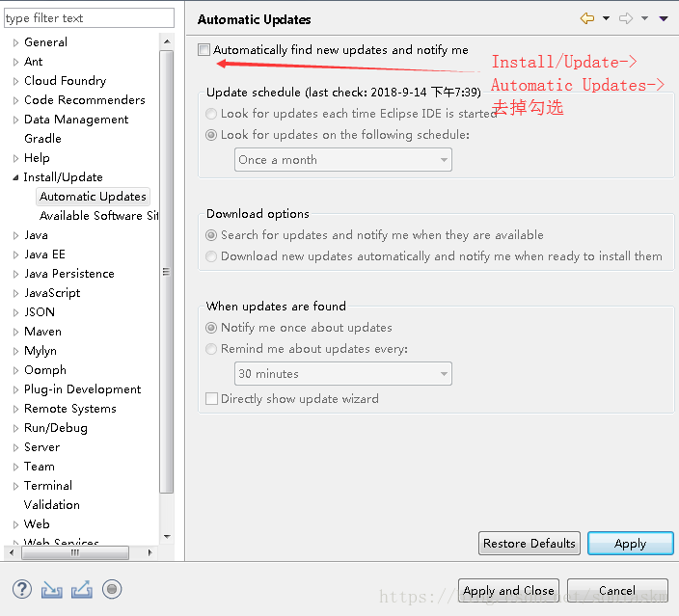Screen dimensions: 679x616
Task: Click the tree scrollbar up arrow
Action: click(167, 41)
